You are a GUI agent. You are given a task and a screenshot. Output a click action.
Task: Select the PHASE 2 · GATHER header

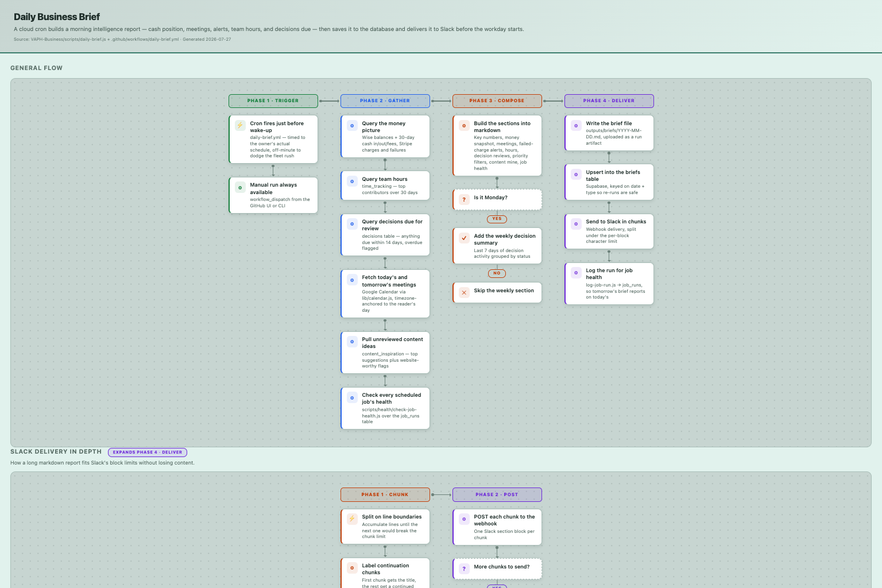[x=385, y=101]
